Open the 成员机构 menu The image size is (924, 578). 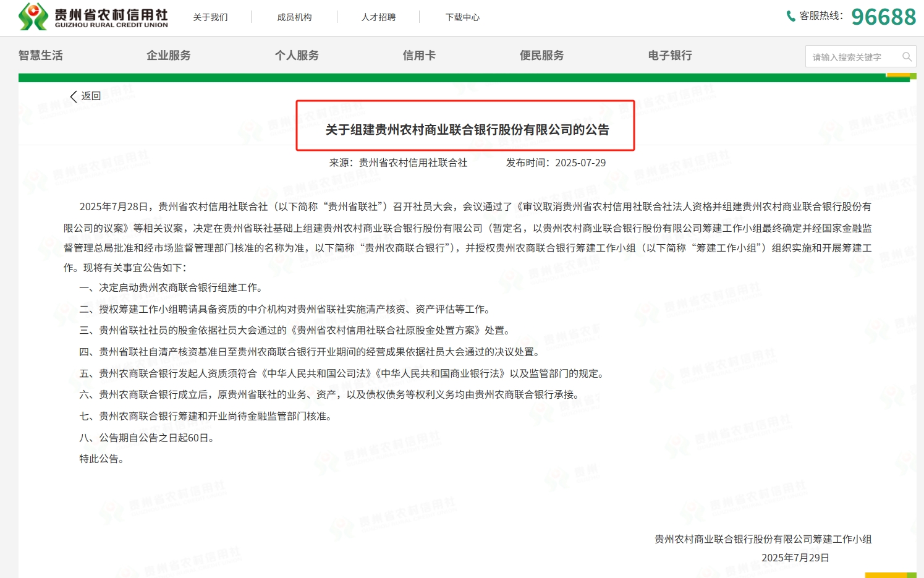(x=294, y=17)
